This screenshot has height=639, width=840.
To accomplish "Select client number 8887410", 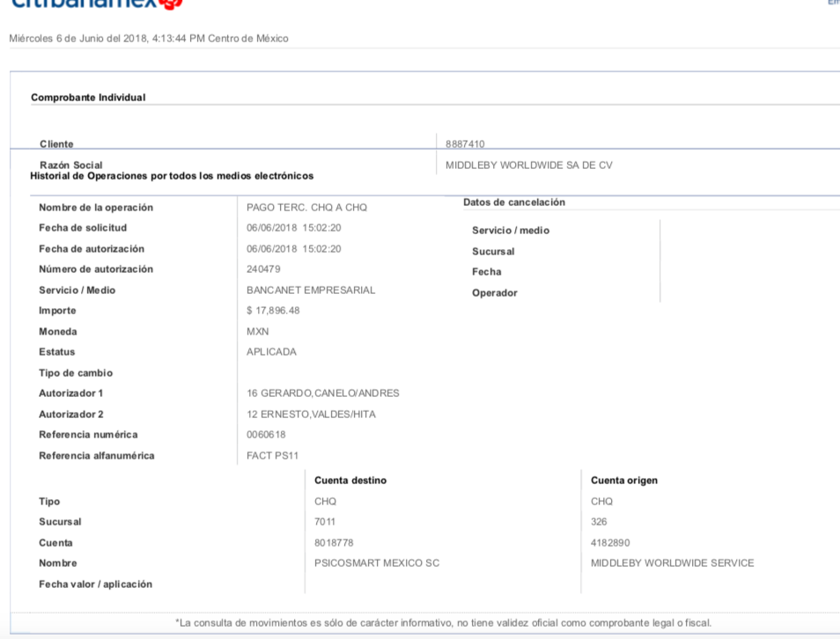I will [x=465, y=144].
